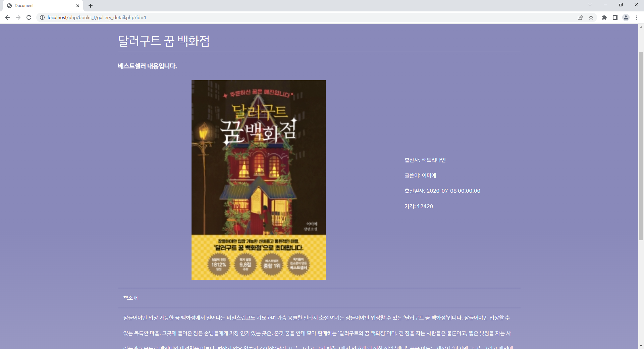Click the 출판일자 2020-07-08 text
Viewport: 644px width, 349px height.
442,191
